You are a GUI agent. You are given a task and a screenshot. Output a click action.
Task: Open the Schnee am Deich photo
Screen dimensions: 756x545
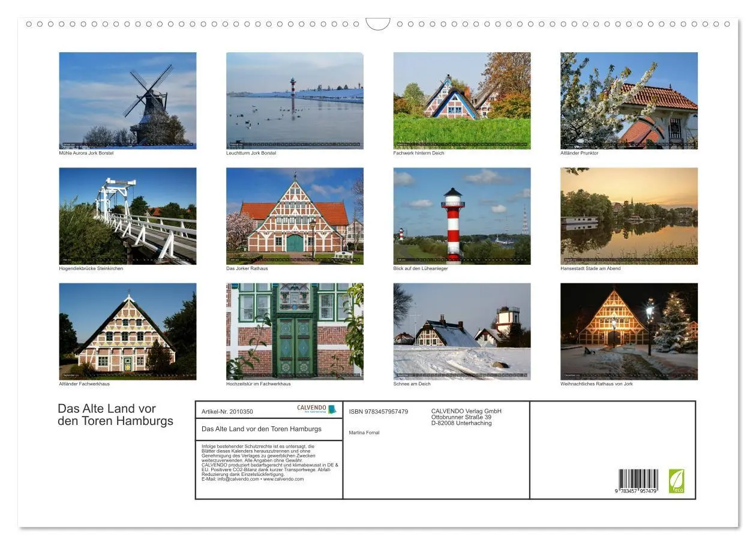click(462, 331)
